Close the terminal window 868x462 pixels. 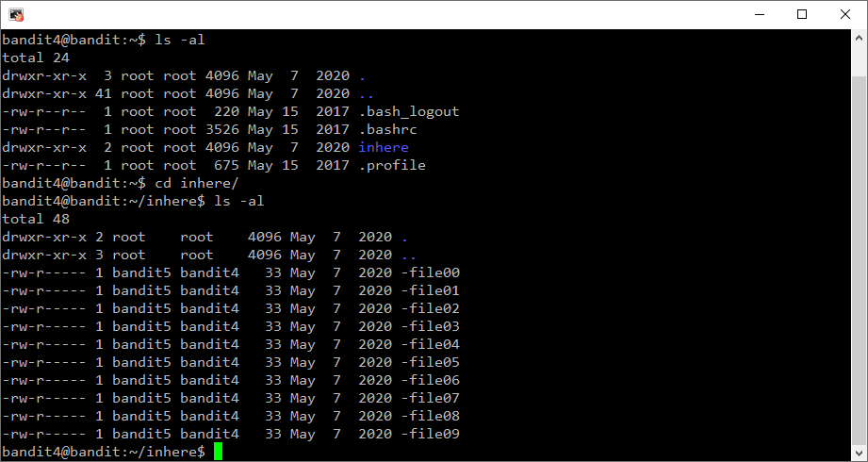tap(844, 14)
